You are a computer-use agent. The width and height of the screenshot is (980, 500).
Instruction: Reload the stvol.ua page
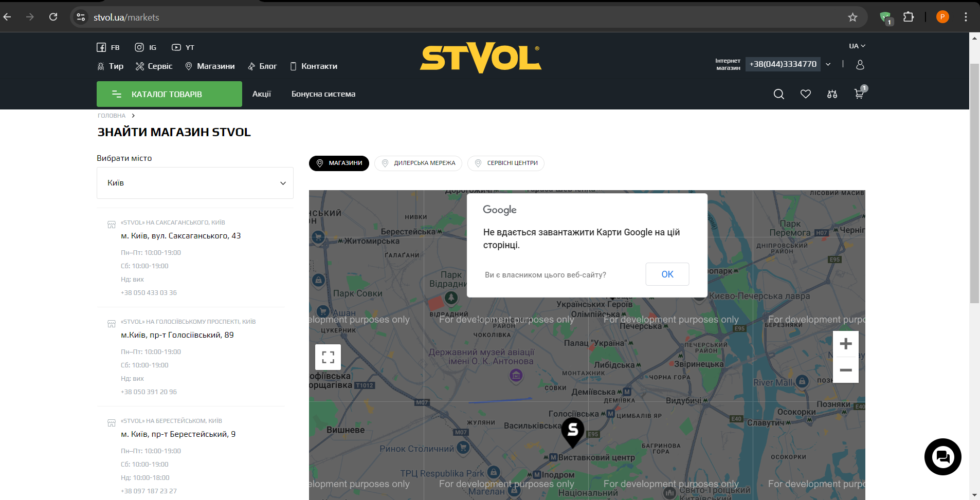click(53, 17)
